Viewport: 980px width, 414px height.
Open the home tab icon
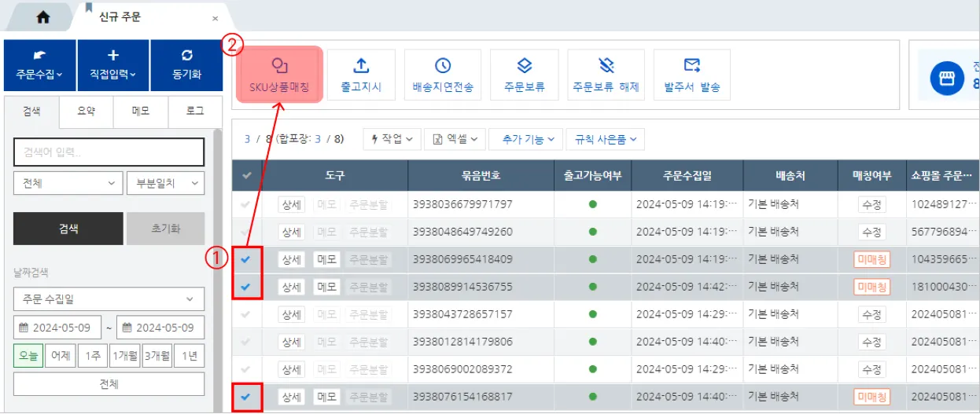pyautogui.click(x=43, y=16)
